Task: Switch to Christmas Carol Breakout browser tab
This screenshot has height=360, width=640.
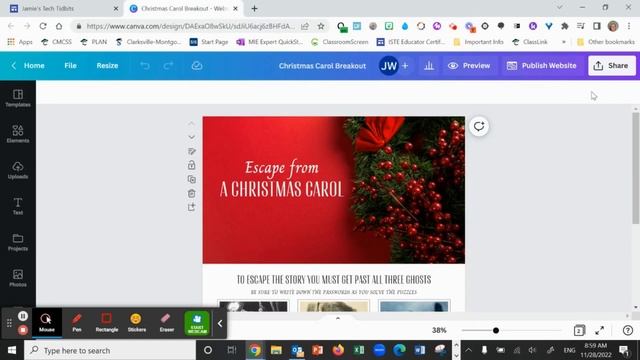Action: pyautogui.click(x=184, y=9)
